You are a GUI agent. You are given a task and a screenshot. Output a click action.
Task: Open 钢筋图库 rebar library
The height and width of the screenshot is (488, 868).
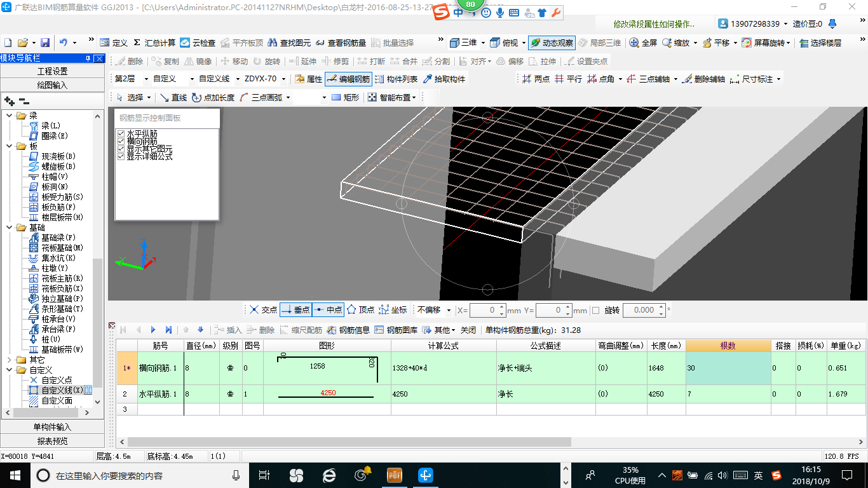(396, 330)
